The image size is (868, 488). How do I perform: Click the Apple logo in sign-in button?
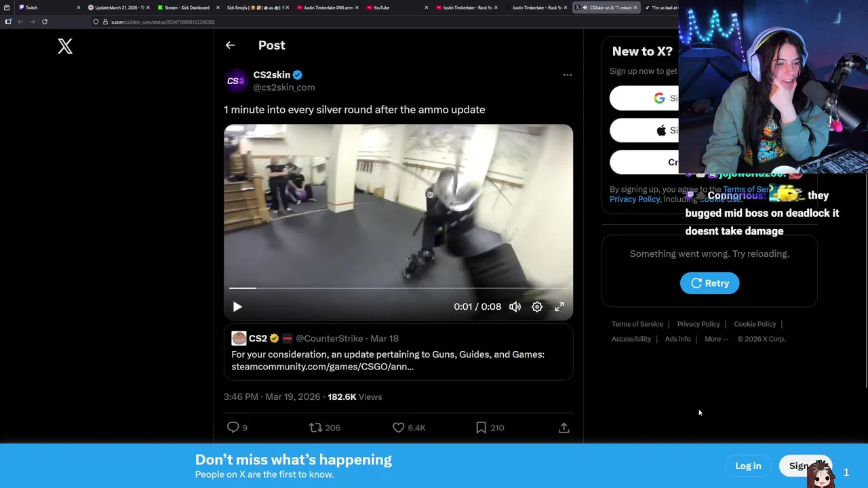pyautogui.click(x=661, y=130)
